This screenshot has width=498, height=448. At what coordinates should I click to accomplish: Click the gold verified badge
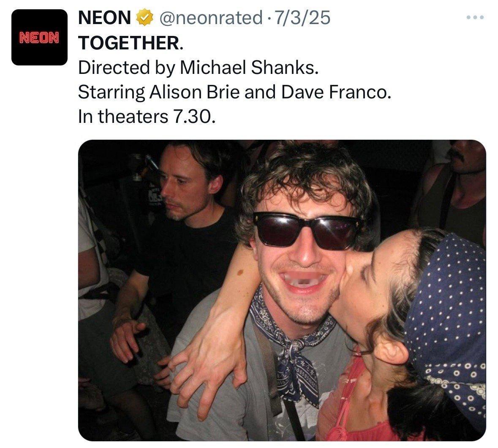click(x=144, y=17)
